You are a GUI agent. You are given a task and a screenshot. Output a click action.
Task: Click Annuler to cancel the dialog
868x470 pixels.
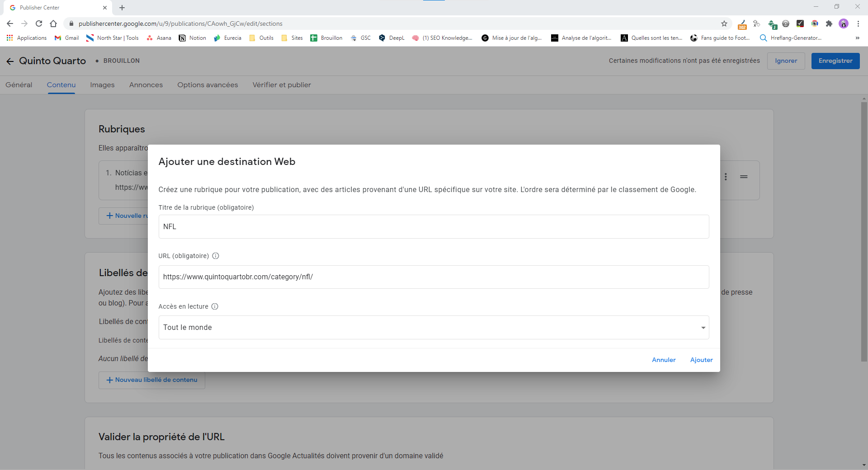coord(663,360)
